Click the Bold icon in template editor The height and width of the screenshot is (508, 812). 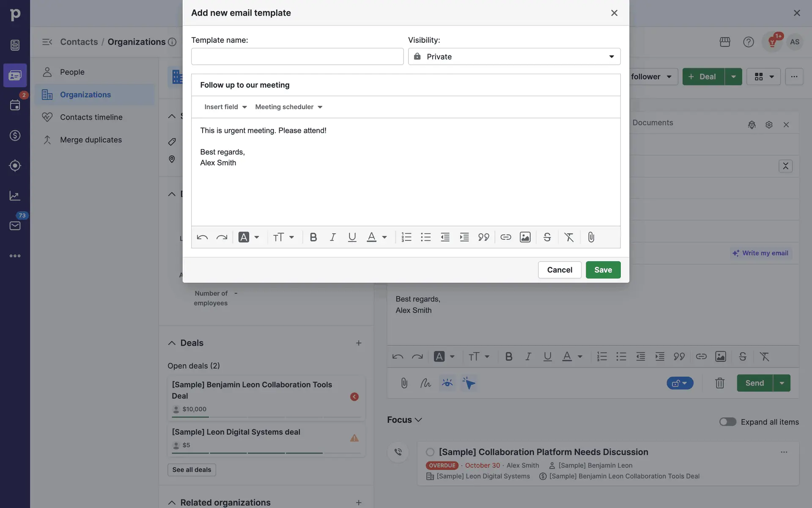pyautogui.click(x=313, y=237)
